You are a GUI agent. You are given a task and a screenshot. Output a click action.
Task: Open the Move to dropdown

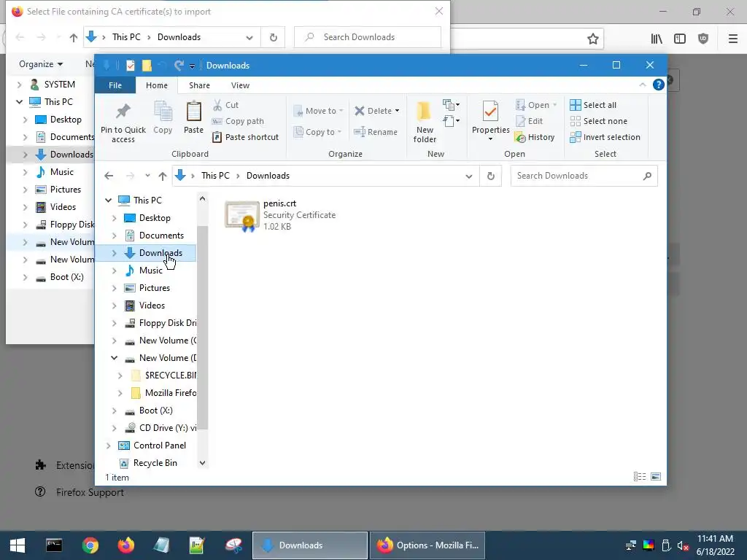point(318,111)
